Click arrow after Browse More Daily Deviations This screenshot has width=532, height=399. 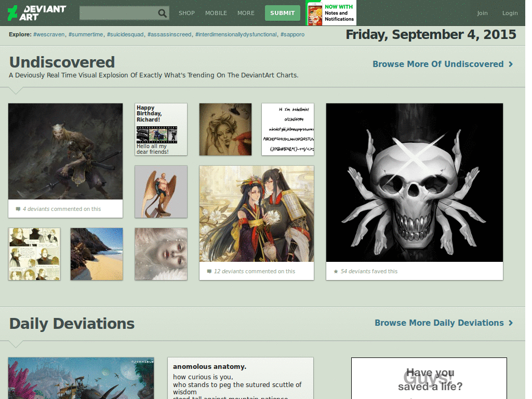click(511, 323)
